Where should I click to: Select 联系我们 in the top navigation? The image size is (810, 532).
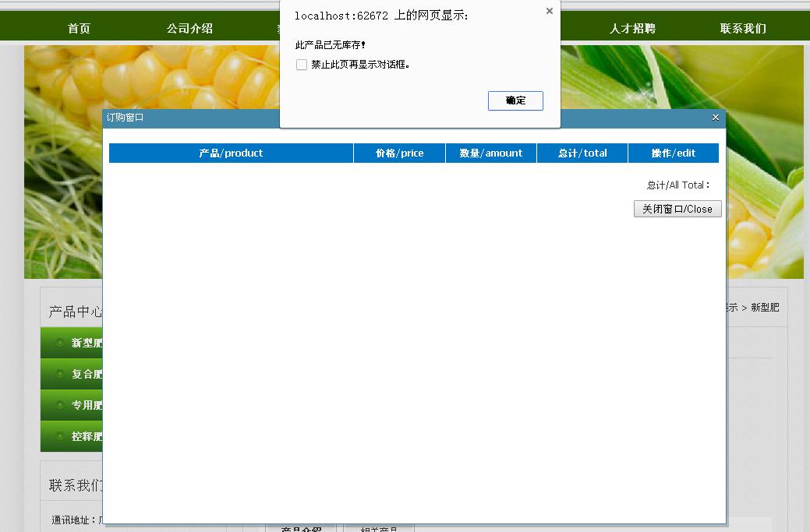(743, 29)
